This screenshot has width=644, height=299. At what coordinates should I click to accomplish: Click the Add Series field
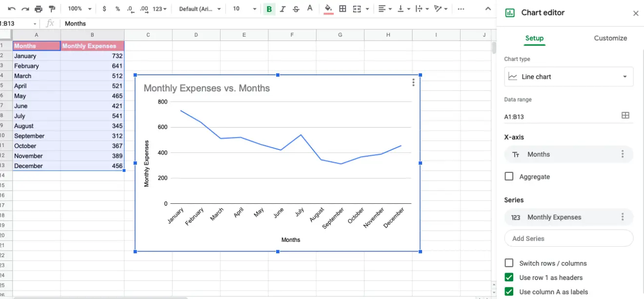568,238
